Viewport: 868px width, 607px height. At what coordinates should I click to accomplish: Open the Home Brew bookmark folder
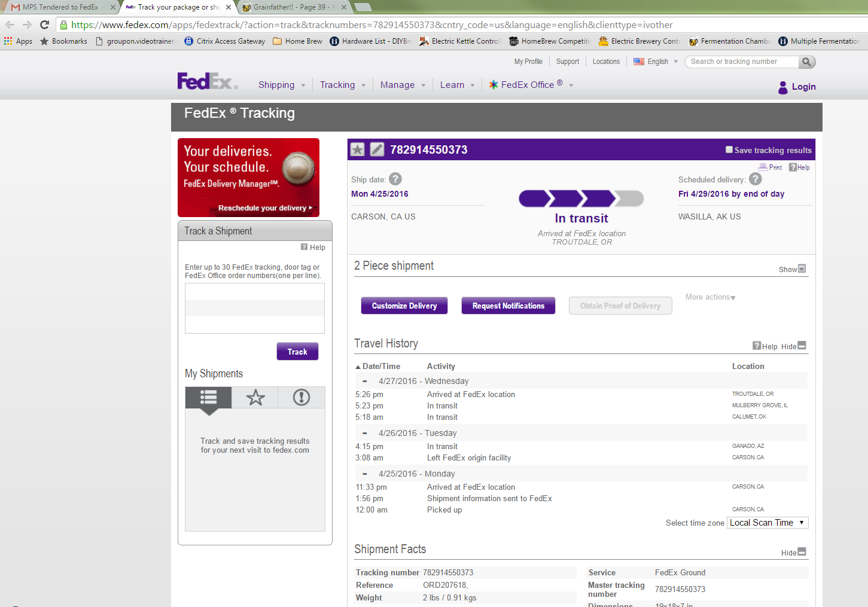pos(297,41)
